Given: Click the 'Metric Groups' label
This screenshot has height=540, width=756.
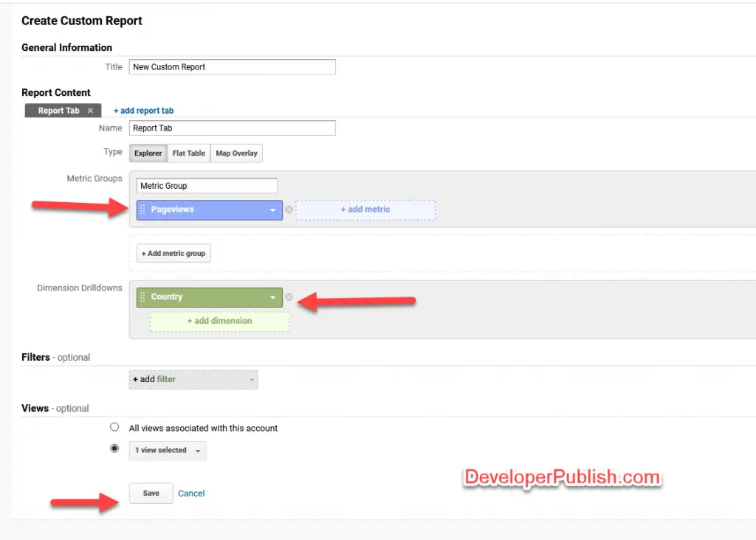Looking at the screenshot, I should pyautogui.click(x=94, y=179).
